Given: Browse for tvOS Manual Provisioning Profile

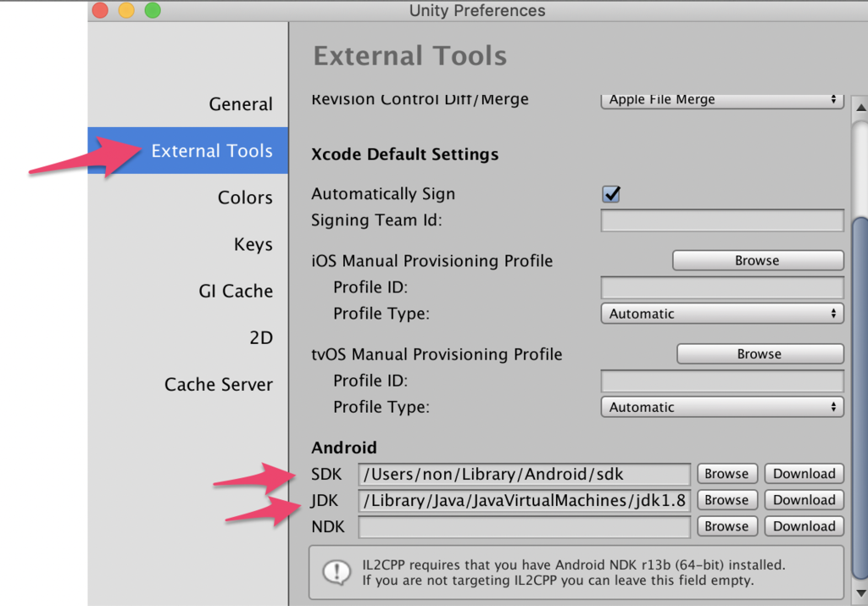Looking at the screenshot, I should pyautogui.click(x=760, y=354).
